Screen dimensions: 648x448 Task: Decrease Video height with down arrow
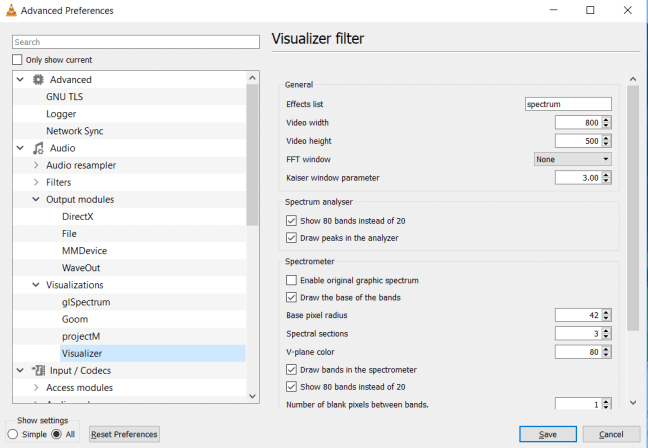tap(606, 144)
